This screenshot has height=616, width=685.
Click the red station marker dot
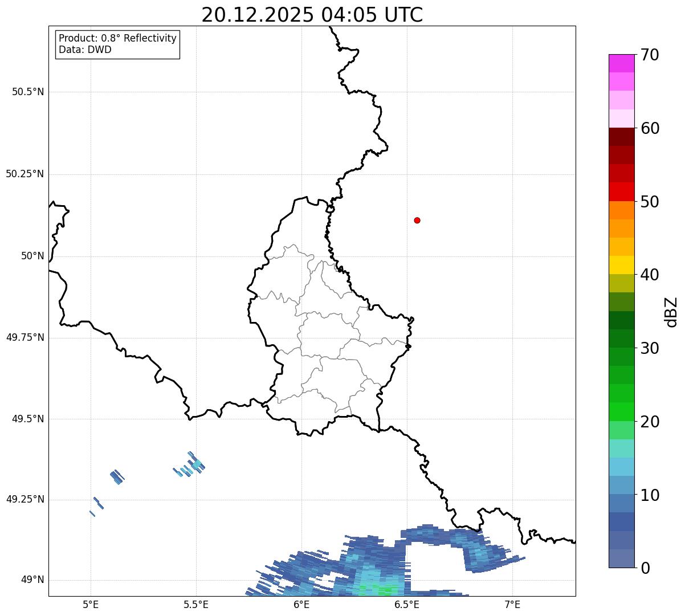[x=417, y=220]
